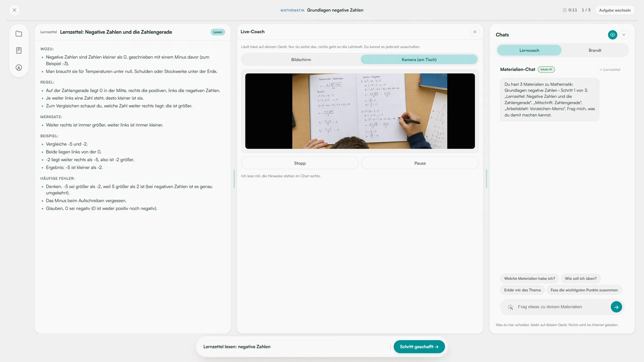This screenshot has height=362, width=644.
Task: Click the timer clock icon
Action: 565,10
